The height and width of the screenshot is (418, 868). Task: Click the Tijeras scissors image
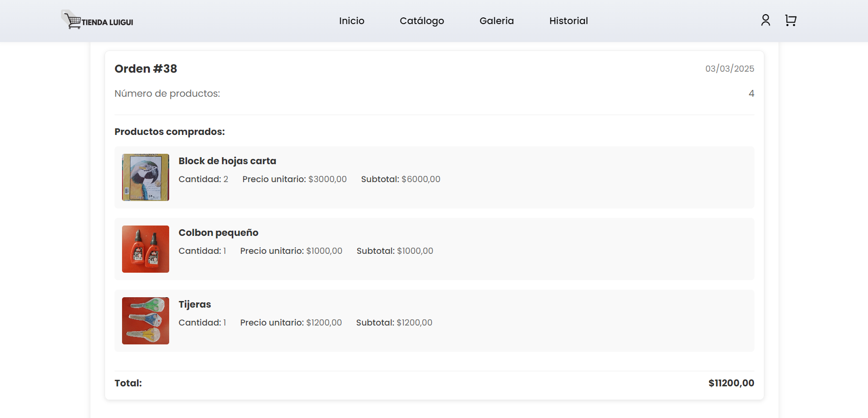pos(146,321)
